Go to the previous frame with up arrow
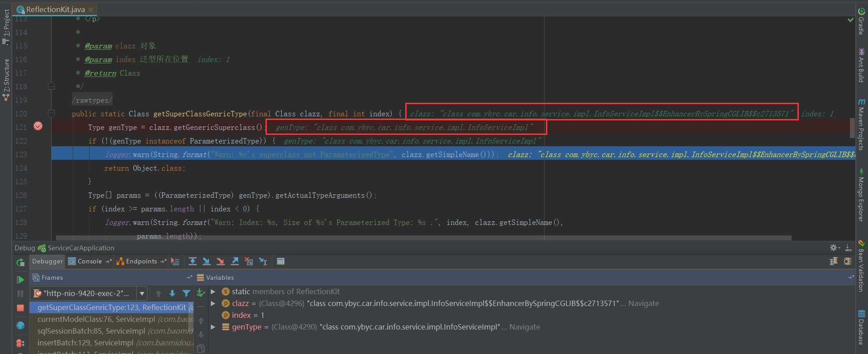 click(x=158, y=293)
